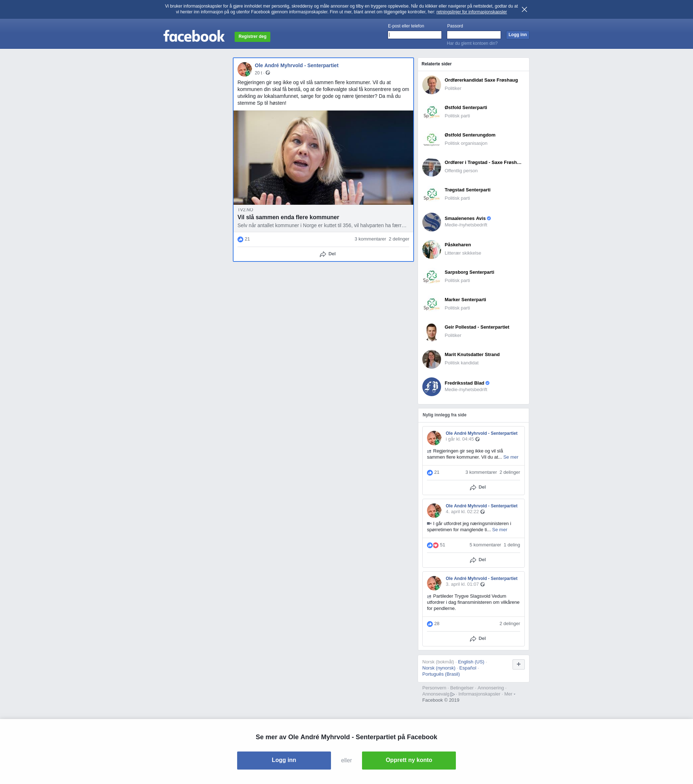View 2 delinger on main post

[x=398, y=239]
